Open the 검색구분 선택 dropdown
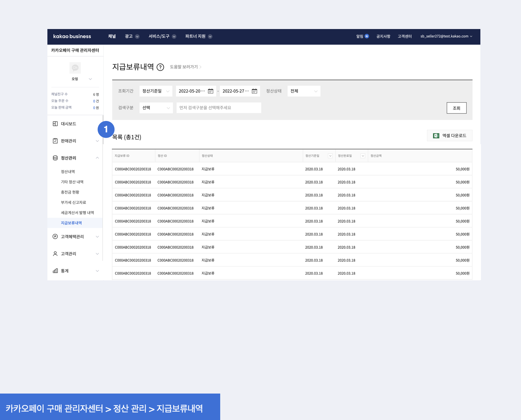The width and height of the screenshot is (521, 420). pyautogui.click(x=156, y=108)
